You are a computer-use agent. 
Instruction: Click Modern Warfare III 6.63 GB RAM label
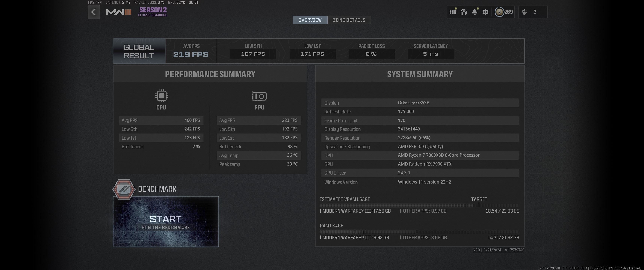coord(355,238)
